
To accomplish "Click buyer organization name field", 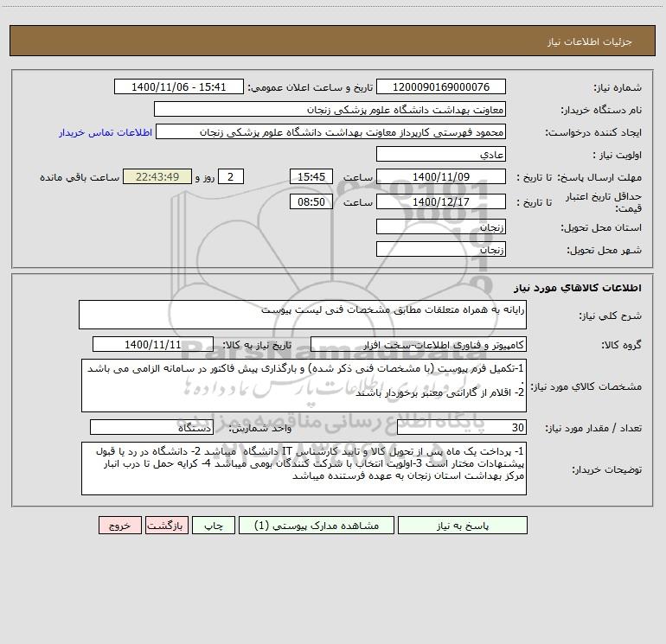I will pyautogui.click(x=330, y=109).
